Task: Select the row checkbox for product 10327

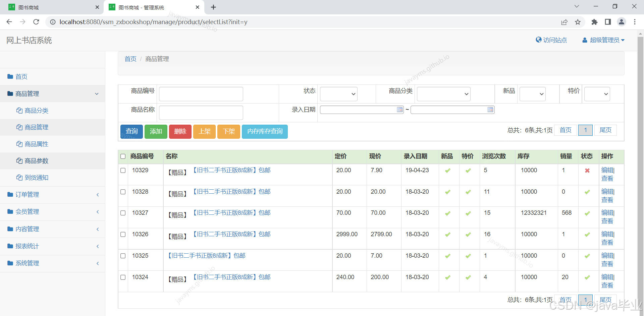Action: 123,213
